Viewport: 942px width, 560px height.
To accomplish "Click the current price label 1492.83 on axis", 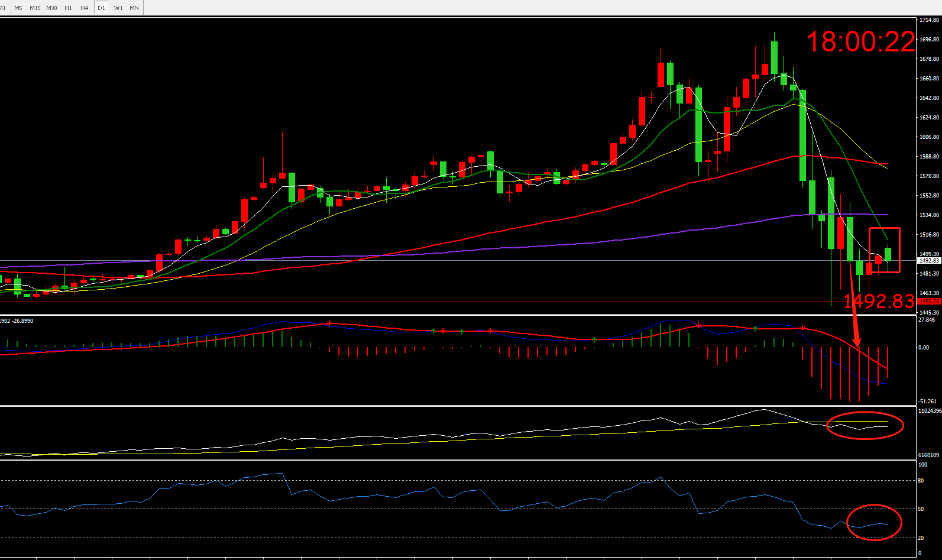I will pos(929,261).
